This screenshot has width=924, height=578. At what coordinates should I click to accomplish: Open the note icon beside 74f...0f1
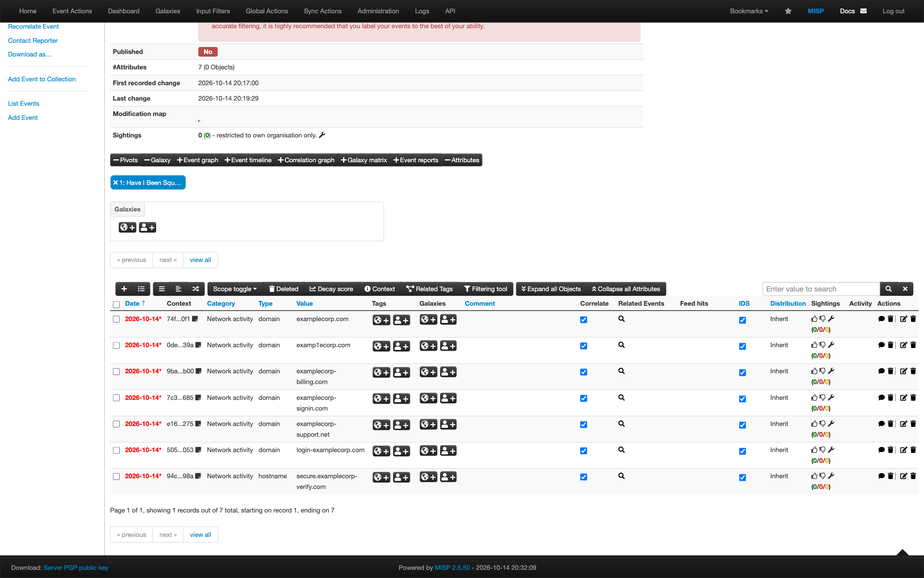195,319
